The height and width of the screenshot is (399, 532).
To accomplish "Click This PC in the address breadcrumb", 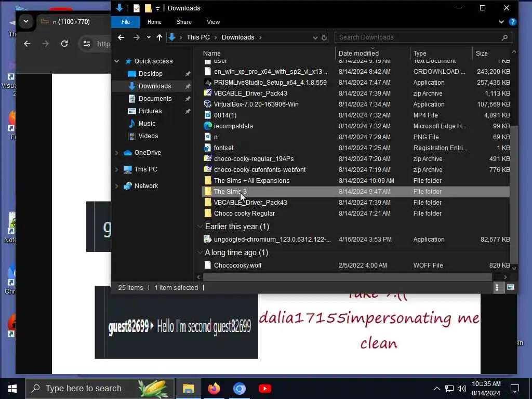I will pyautogui.click(x=198, y=37).
